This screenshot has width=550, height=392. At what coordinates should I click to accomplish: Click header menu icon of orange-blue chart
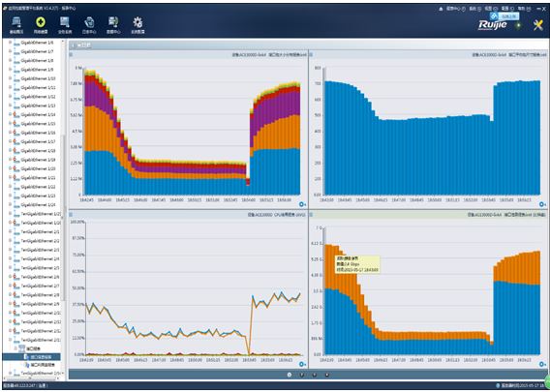[x=311, y=215]
